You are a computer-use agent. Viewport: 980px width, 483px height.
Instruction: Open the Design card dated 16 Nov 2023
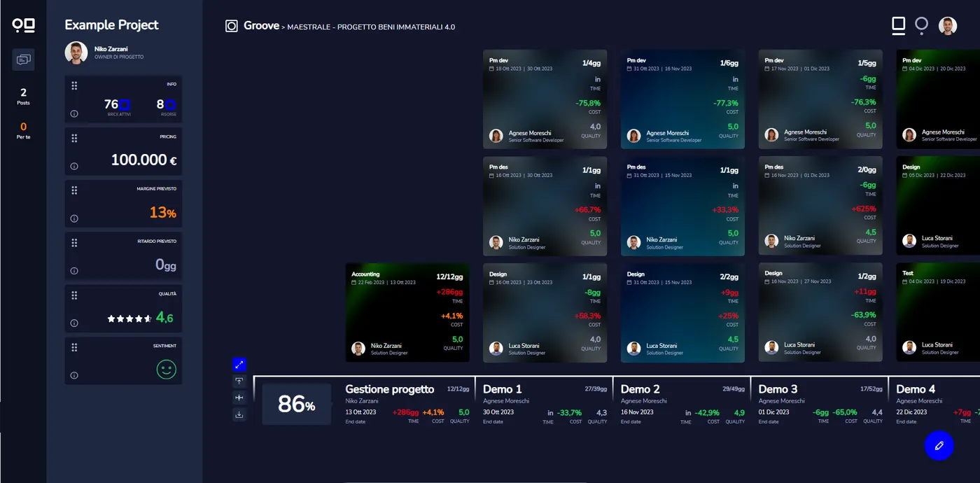pos(820,312)
